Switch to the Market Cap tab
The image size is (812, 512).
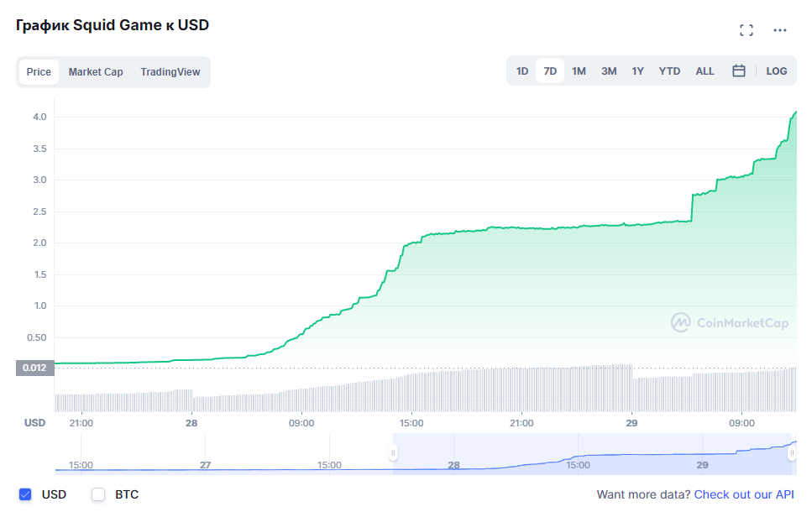click(96, 72)
